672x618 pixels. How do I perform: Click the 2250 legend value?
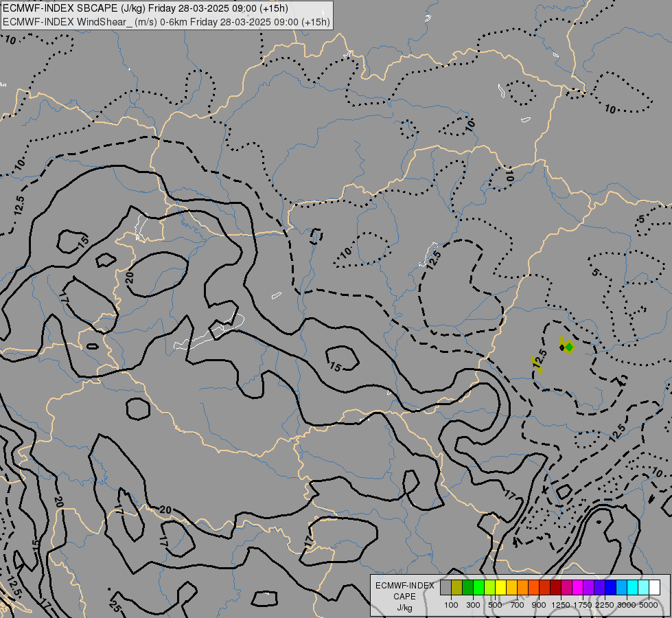[x=605, y=605]
